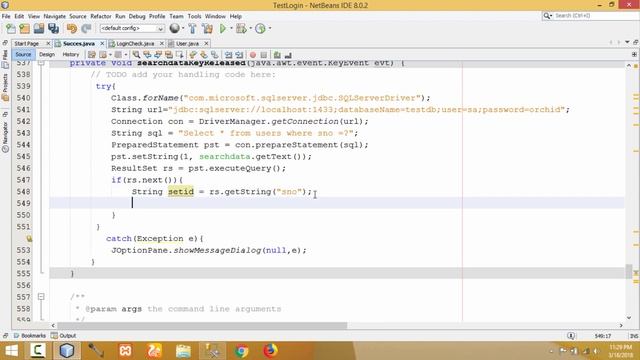Open the Debug menu
640x360 pixels.
(137, 16)
